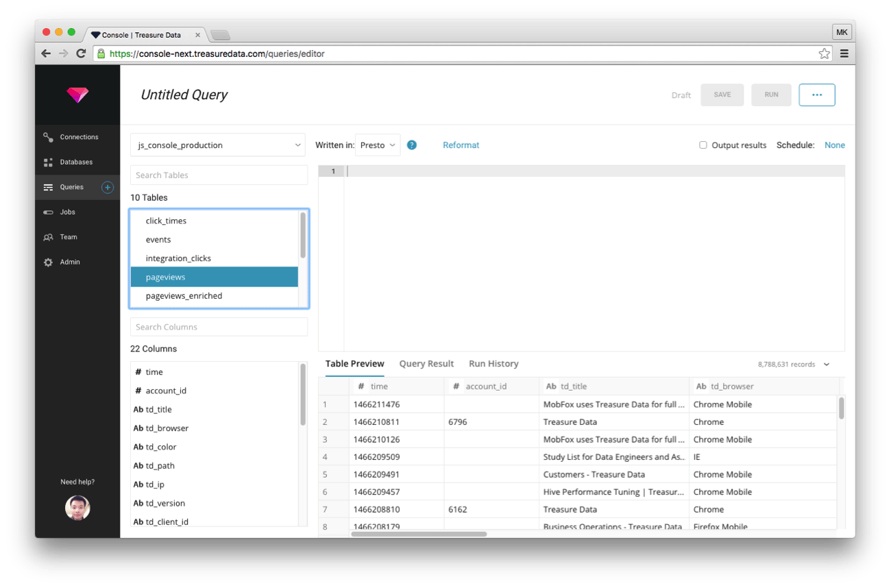Toggle the Output results checkbox
Image resolution: width=891 pixels, height=588 pixels.
coord(703,145)
